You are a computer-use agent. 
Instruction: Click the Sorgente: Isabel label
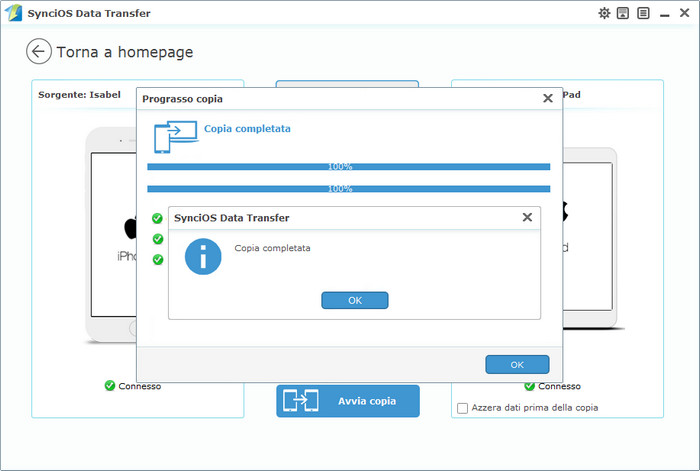pos(79,95)
